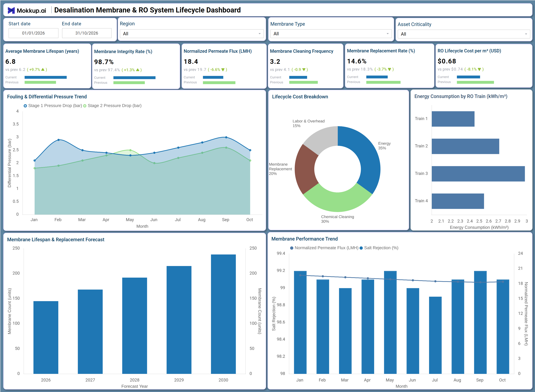Click the May Stage 2 pressure data point
This screenshot has width=535, height=392.
(130, 150)
